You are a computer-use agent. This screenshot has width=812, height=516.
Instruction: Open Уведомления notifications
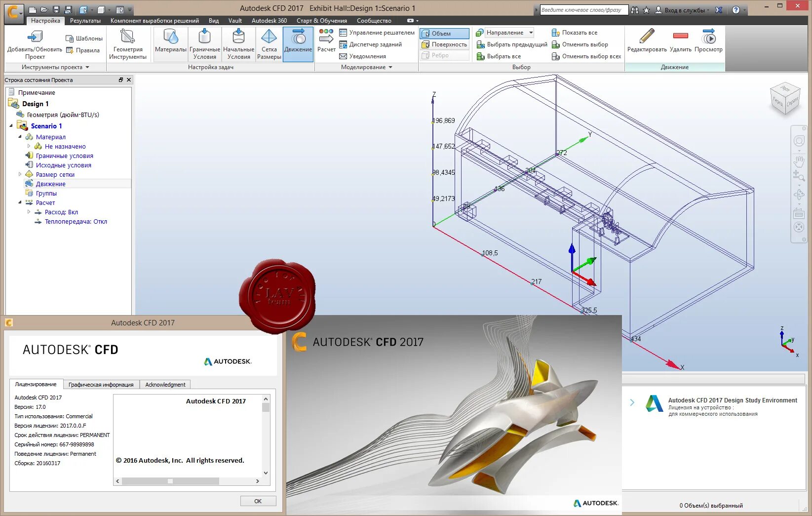click(362, 56)
